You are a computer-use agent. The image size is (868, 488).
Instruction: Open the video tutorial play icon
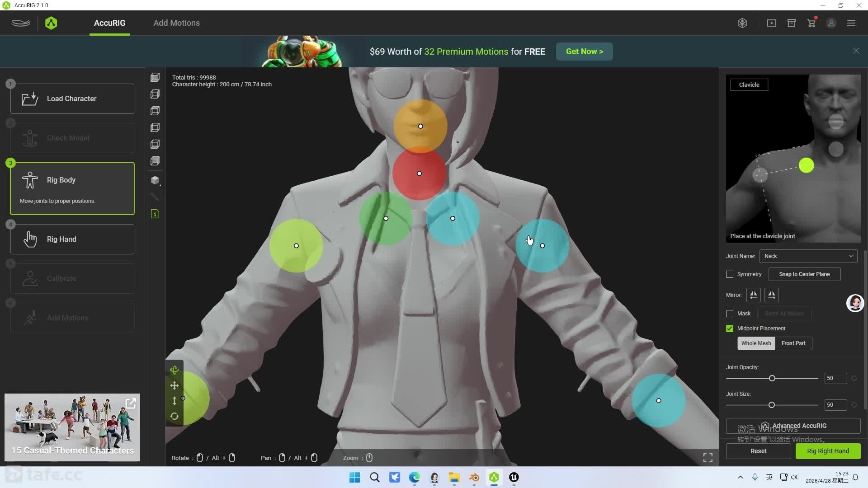772,23
